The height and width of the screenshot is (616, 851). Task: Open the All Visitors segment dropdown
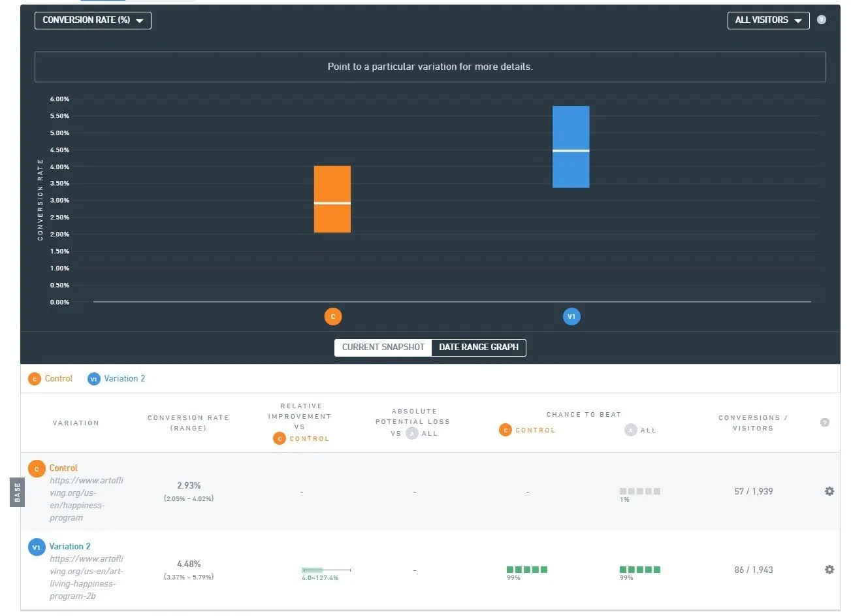[x=768, y=20]
